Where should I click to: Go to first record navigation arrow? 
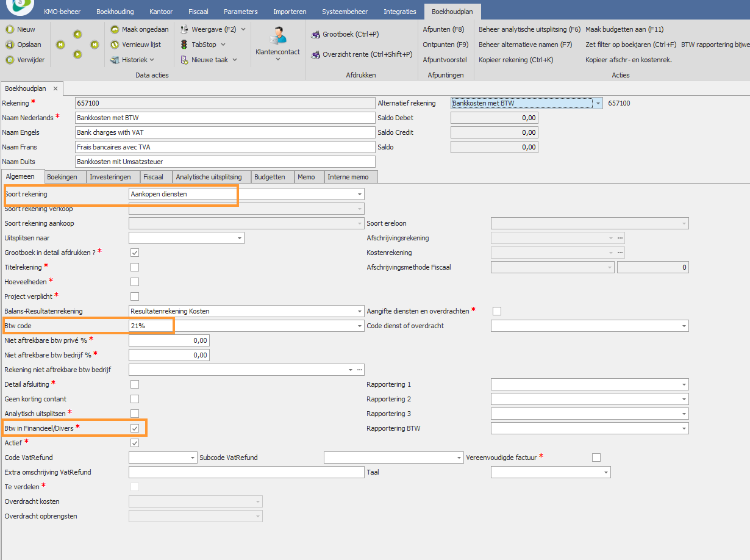(x=60, y=45)
